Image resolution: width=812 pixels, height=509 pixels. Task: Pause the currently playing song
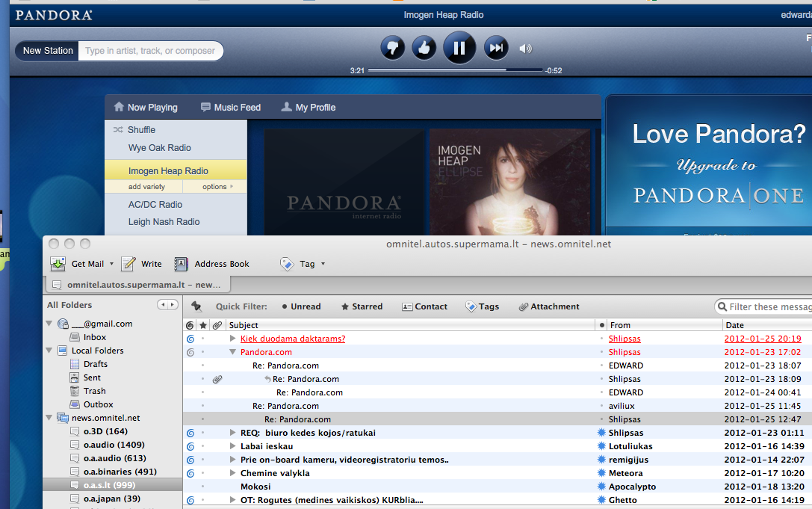[x=459, y=49]
